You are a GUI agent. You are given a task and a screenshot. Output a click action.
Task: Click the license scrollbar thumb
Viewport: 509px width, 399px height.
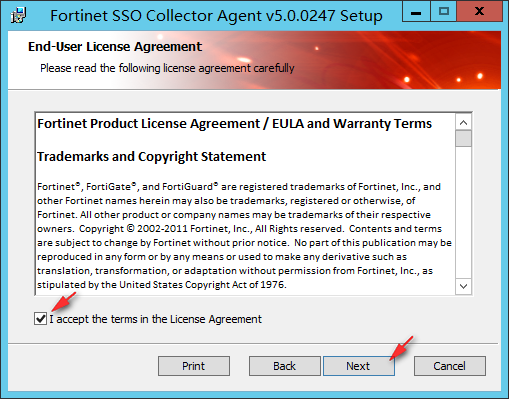463,139
